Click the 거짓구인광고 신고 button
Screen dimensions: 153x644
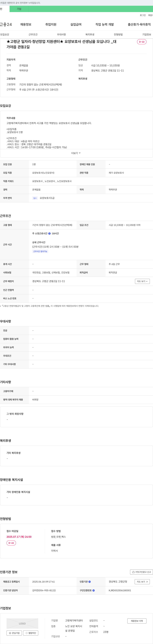pyautogui.click(x=142, y=572)
